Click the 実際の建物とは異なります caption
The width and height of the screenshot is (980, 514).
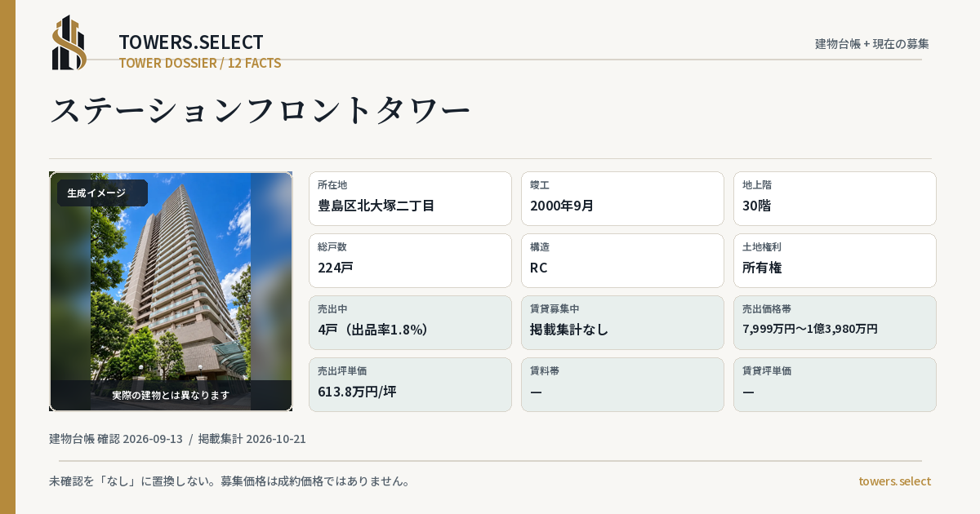[171, 395]
